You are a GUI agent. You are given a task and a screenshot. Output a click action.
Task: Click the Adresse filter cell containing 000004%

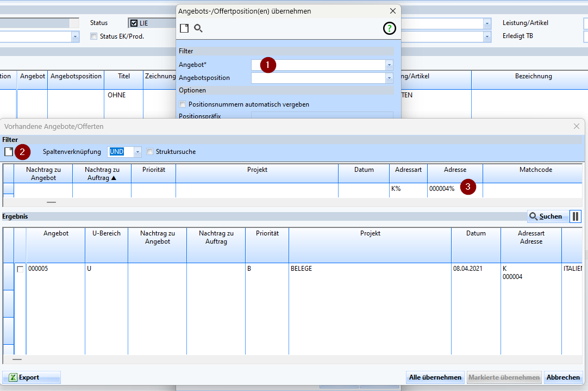tap(442, 189)
